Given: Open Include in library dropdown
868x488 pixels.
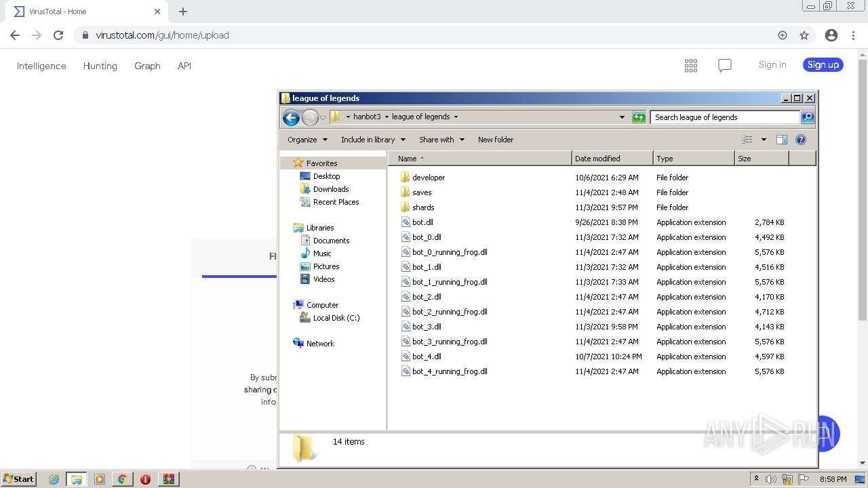Looking at the screenshot, I should point(373,140).
